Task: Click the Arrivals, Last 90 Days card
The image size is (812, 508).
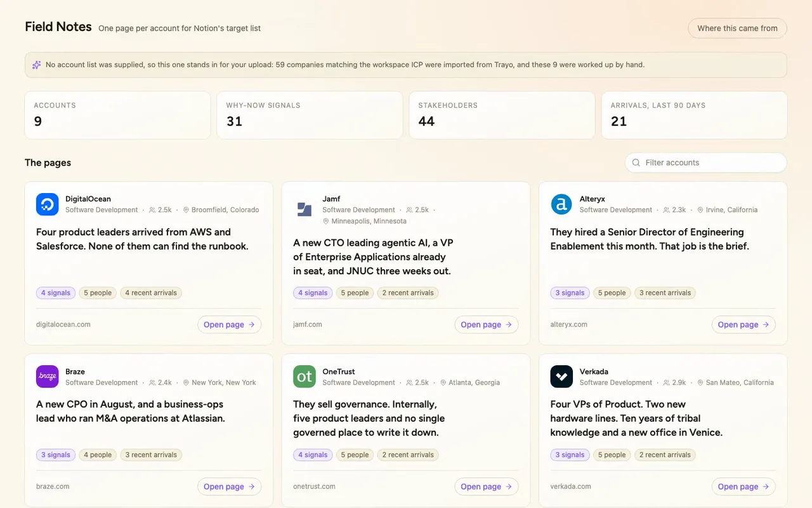Action: click(x=694, y=115)
